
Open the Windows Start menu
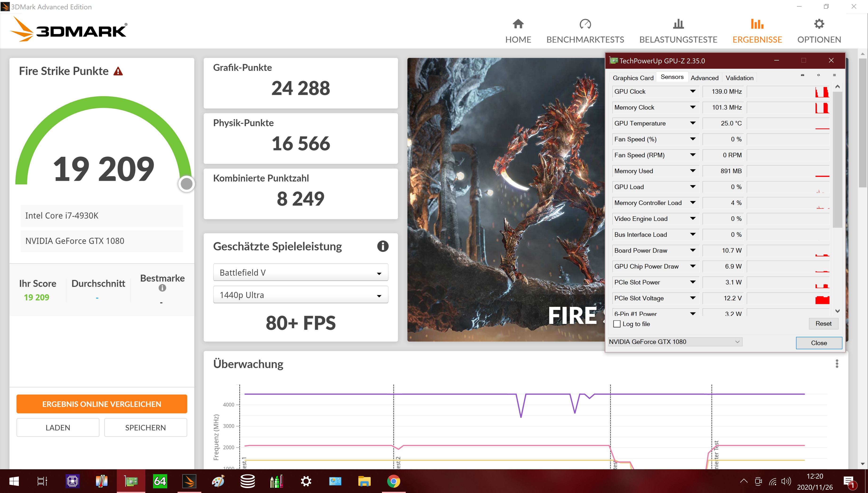tap(14, 481)
